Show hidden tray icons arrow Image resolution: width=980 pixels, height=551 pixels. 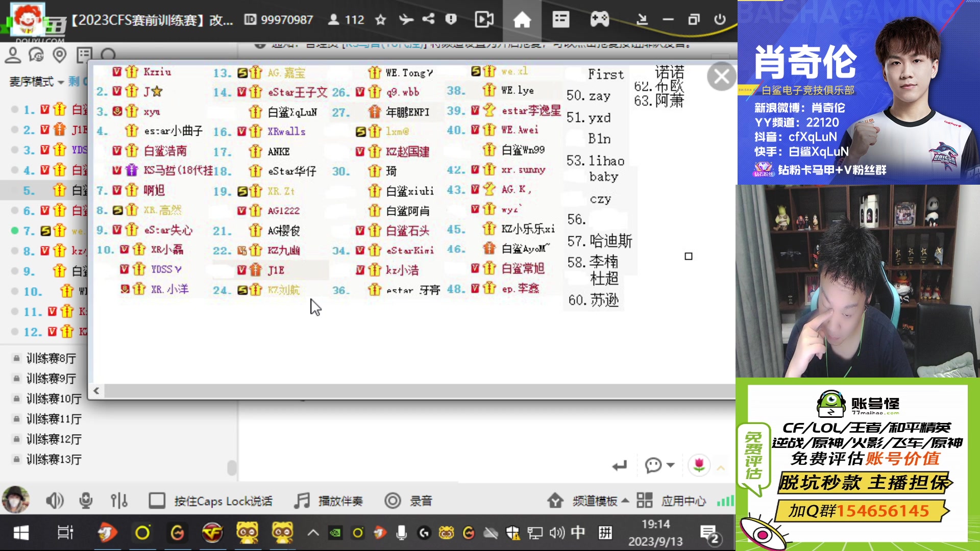click(313, 533)
